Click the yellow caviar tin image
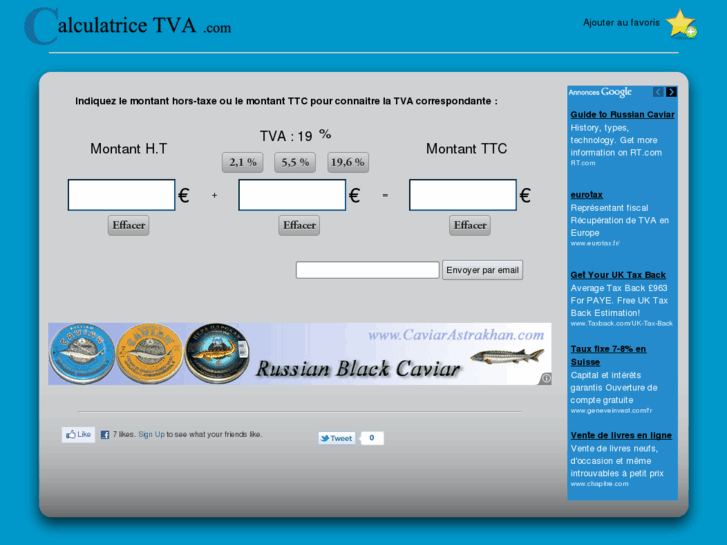The width and height of the screenshot is (727, 545). point(149,354)
